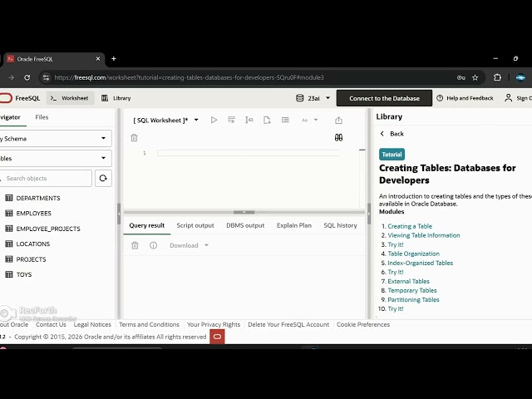View site information icon in address bar

tap(46, 77)
